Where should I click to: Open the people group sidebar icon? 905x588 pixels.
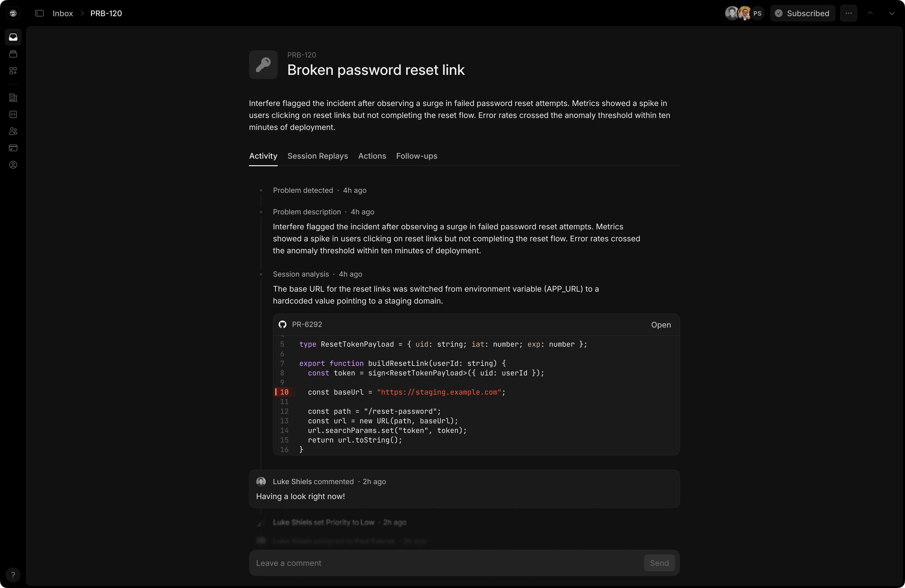(x=13, y=131)
